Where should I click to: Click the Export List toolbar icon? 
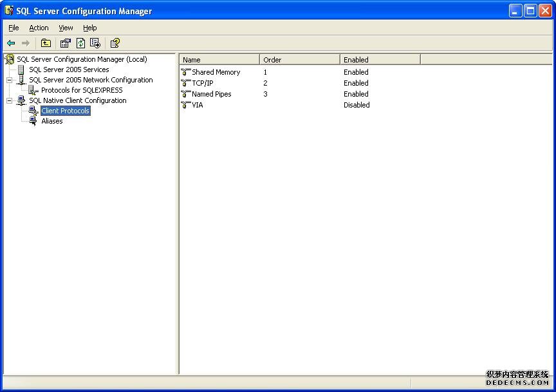click(x=94, y=43)
